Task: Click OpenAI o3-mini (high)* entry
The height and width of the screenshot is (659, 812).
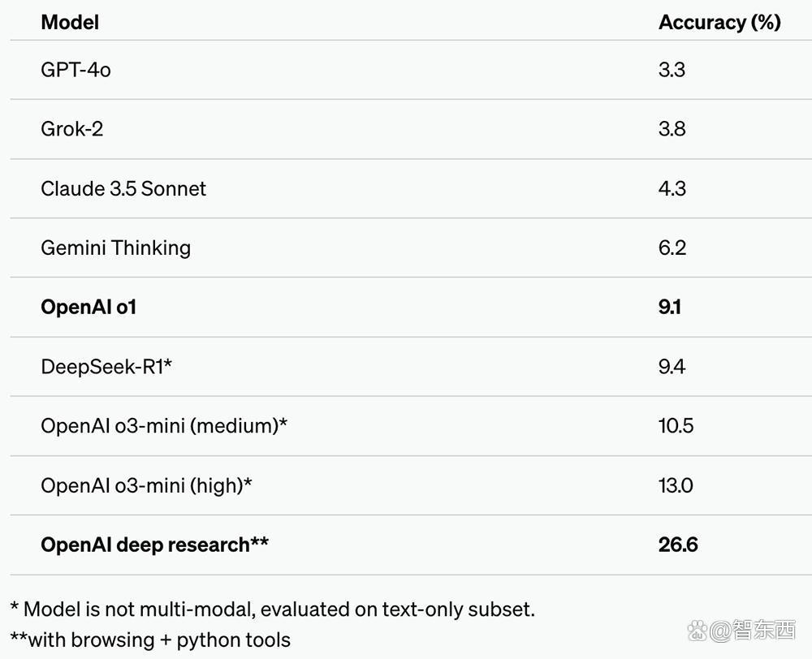Action: pyautogui.click(x=146, y=485)
